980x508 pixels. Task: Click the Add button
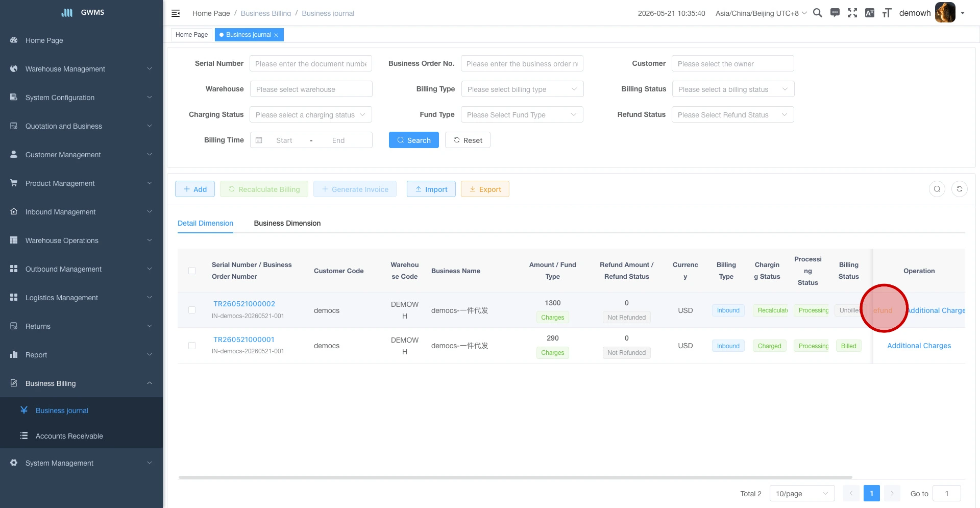tap(195, 189)
